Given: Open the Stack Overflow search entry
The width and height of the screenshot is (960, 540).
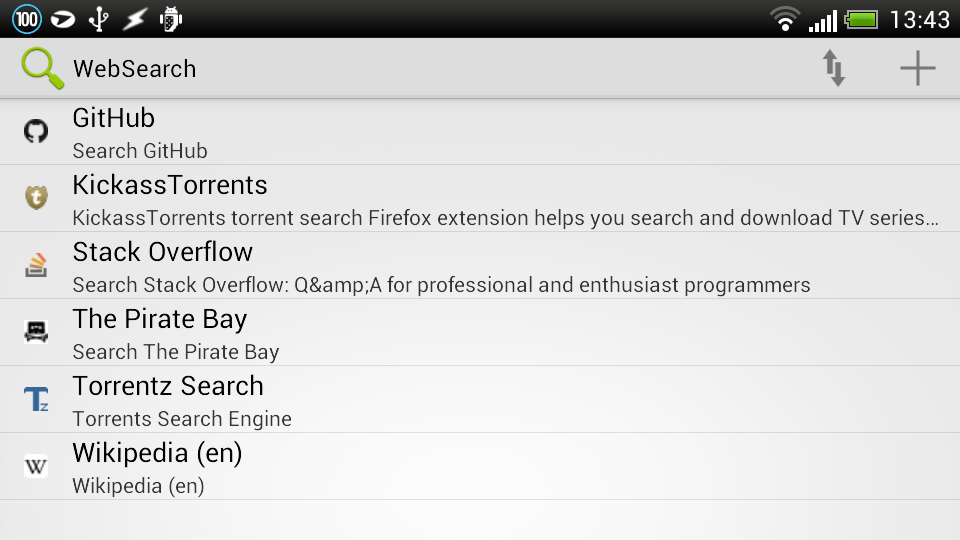Looking at the screenshot, I should click(x=480, y=265).
